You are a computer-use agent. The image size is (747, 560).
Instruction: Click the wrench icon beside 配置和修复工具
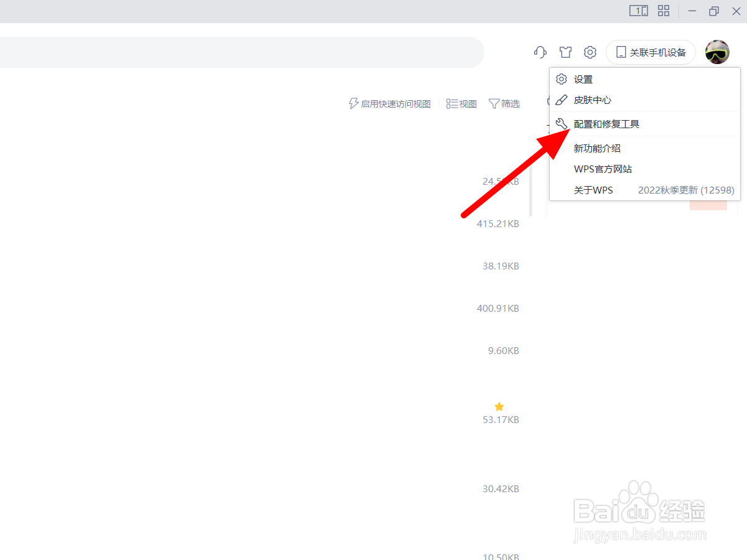[561, 123]
